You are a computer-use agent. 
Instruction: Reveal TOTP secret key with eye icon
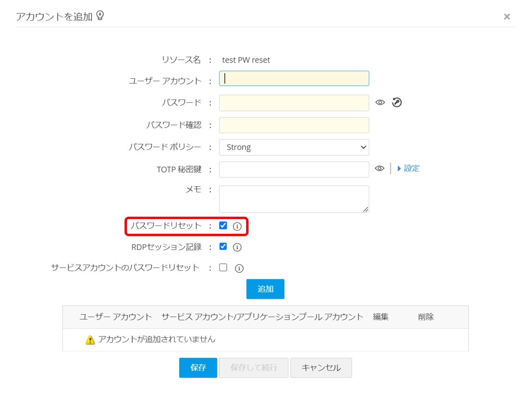pos(380,168)
